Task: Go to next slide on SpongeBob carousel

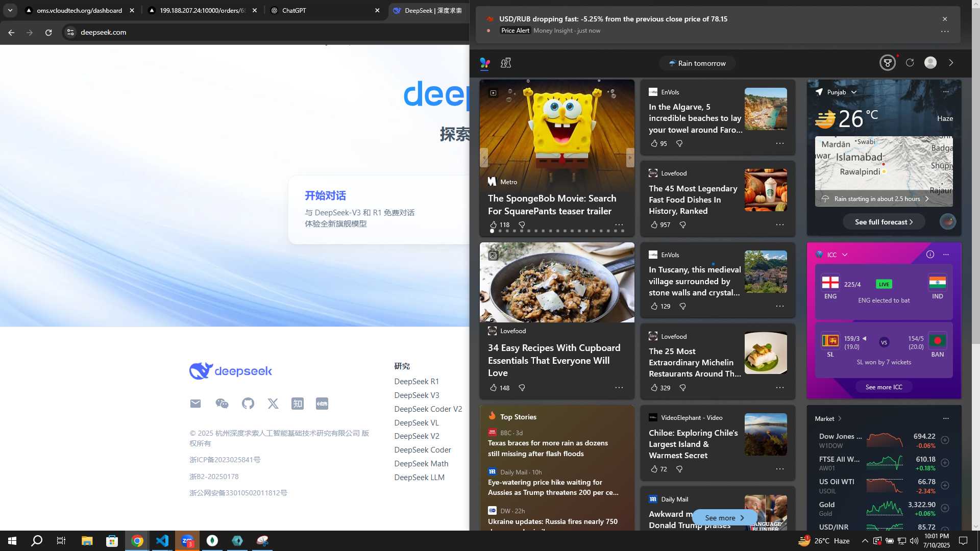Action: 630,158
